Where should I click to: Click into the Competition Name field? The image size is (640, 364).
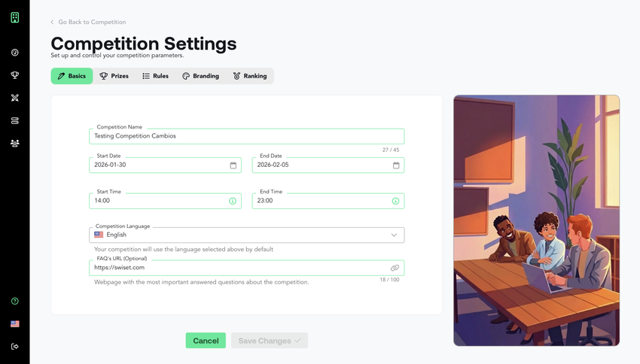click(246, 136)
